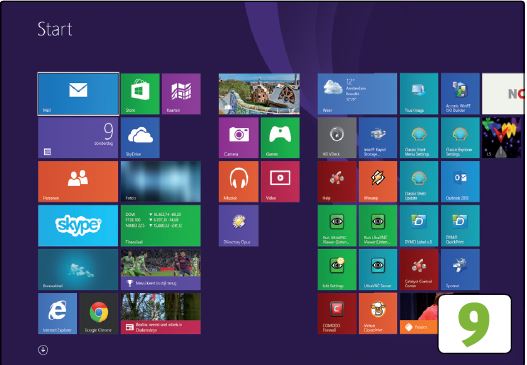Open the Intel Rapid Storage tile

[x=378, y=138]
